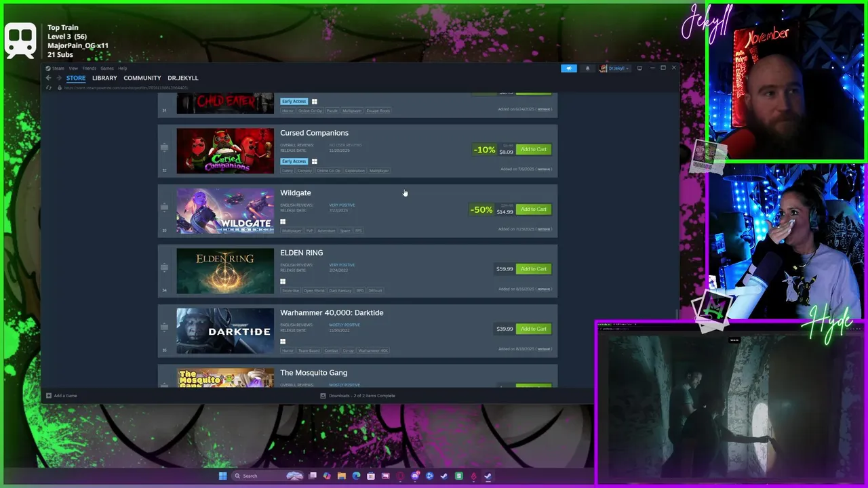This screenshot has height=488, width=868.
Task: Switch to the COMMUNITY tab
Action: tap(142, 78)
